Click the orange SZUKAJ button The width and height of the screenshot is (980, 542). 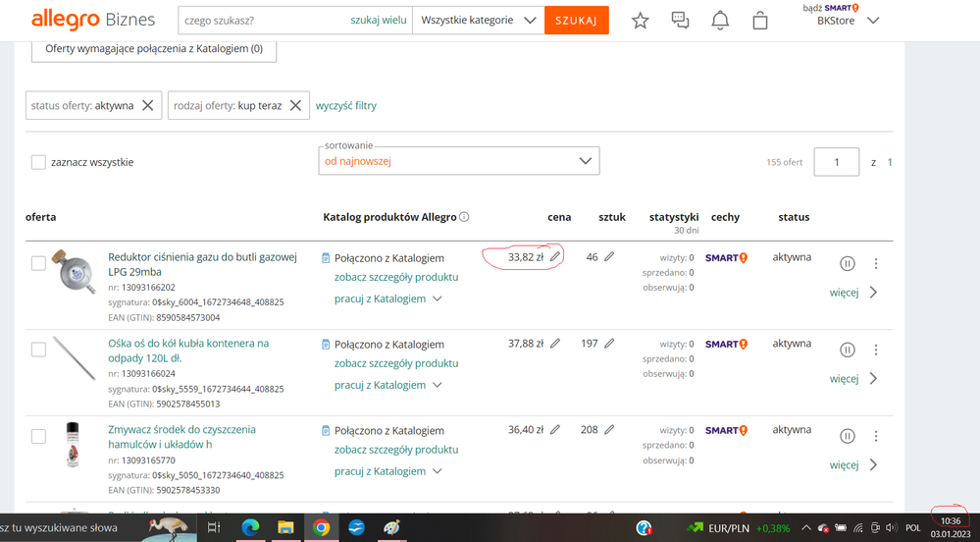pyautogui.click(x=576, y=21)
